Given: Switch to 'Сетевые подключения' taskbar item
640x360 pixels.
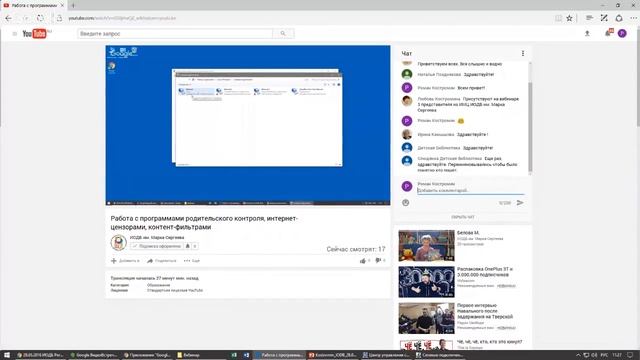Looking at the screenshot, I should click(439, 355).
